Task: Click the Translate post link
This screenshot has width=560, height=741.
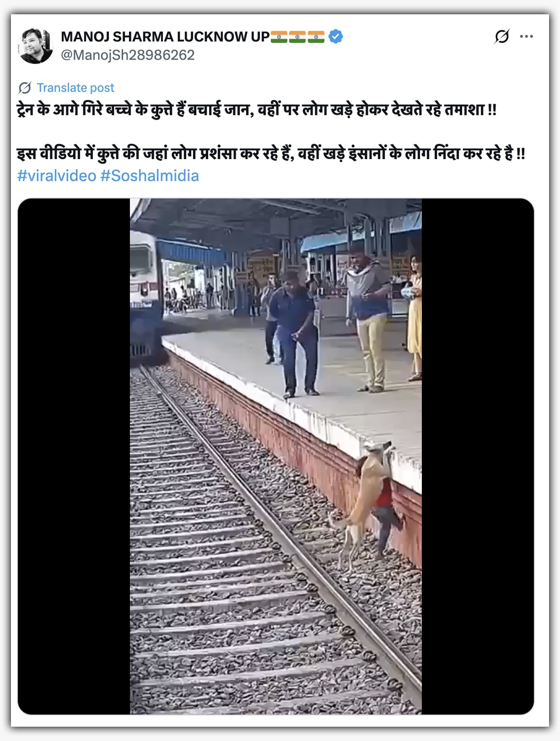Action: (x=76, y=88)
